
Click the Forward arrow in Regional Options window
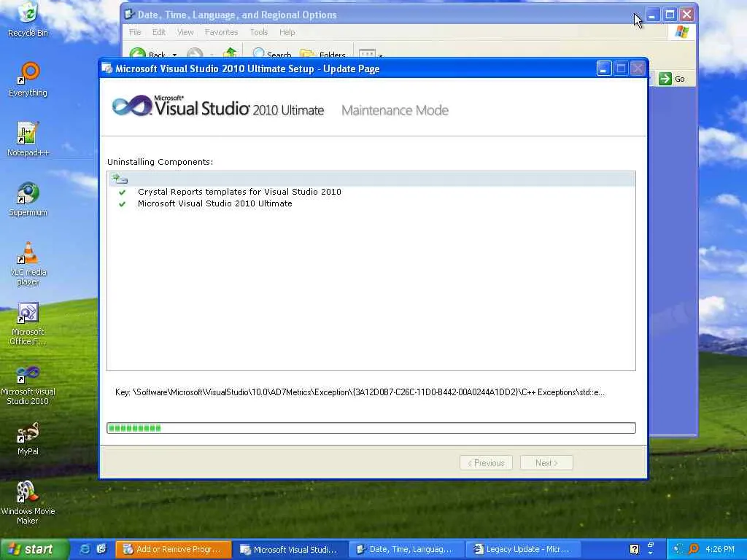point(194,53)
